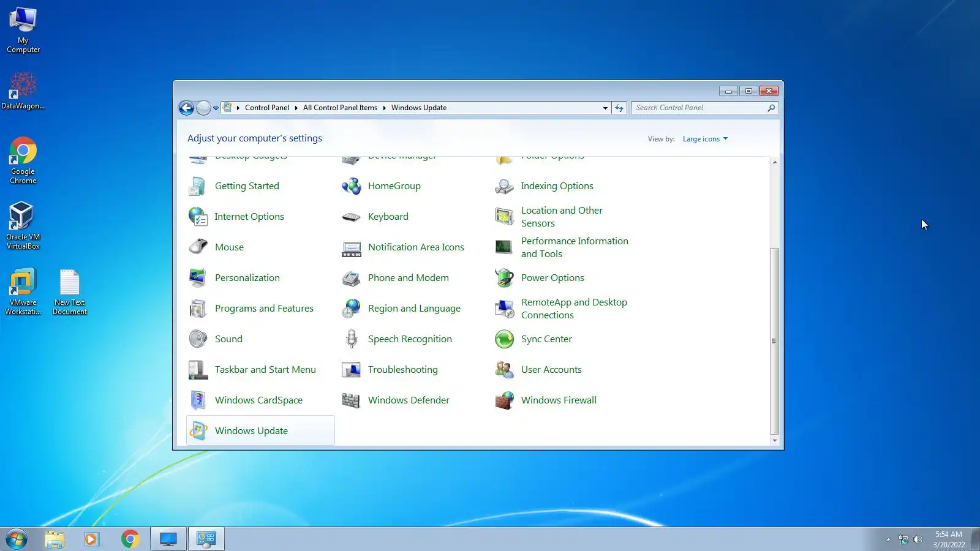The height and width of the screenshot is (551, 980).
Task: Open the Mouse icon
Action: 197,247
